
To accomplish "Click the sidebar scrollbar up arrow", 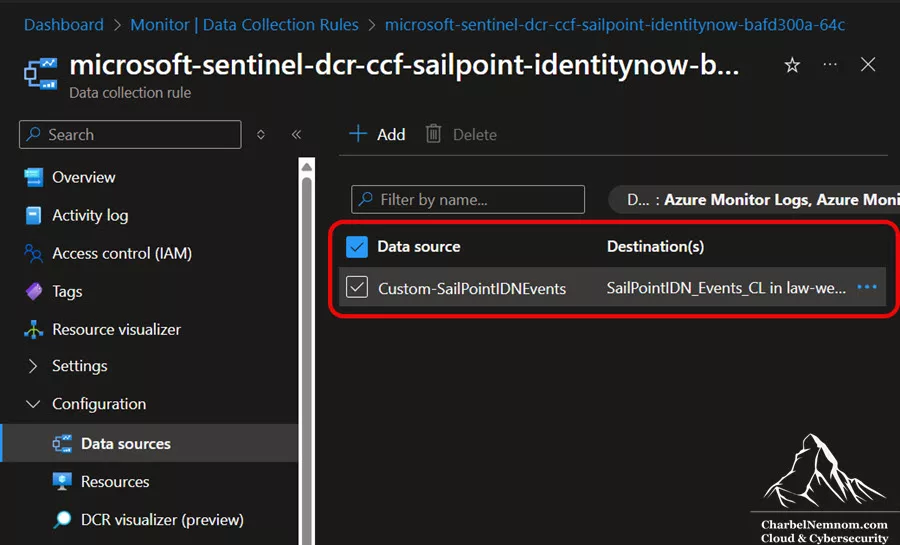I will click(307, 166).
